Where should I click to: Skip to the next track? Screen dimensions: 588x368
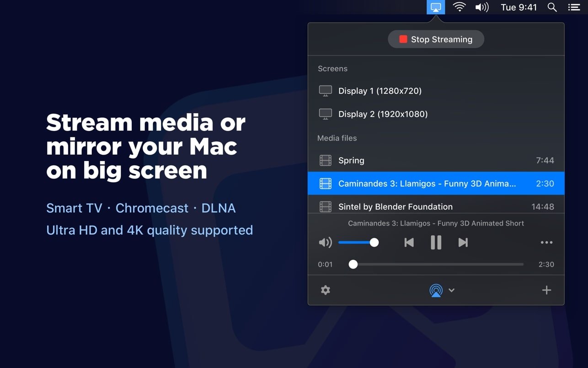point(463,243)
